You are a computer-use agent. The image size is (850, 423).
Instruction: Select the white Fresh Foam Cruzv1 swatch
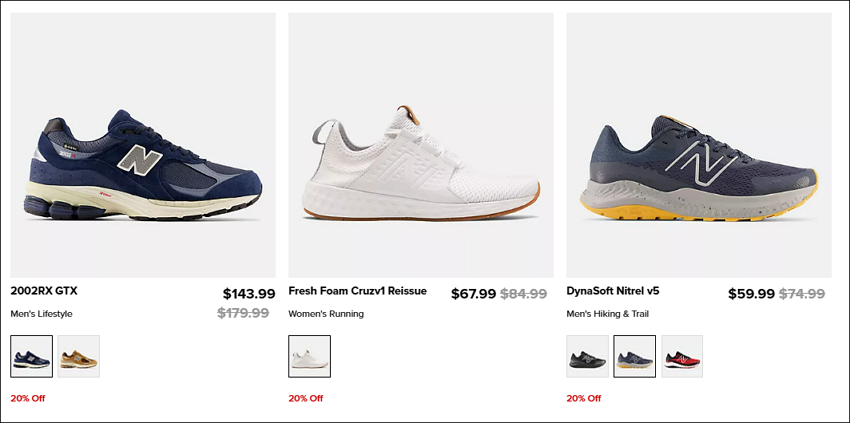pos(310,356)
